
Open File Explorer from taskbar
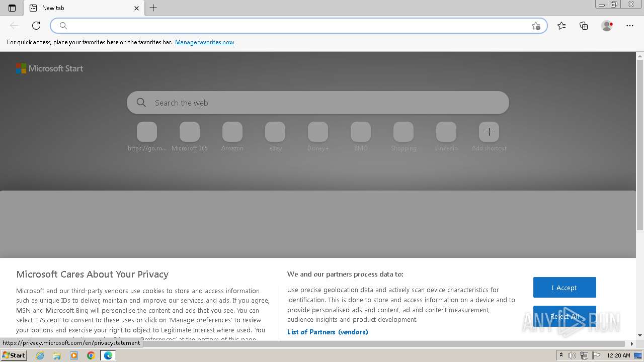57,355
